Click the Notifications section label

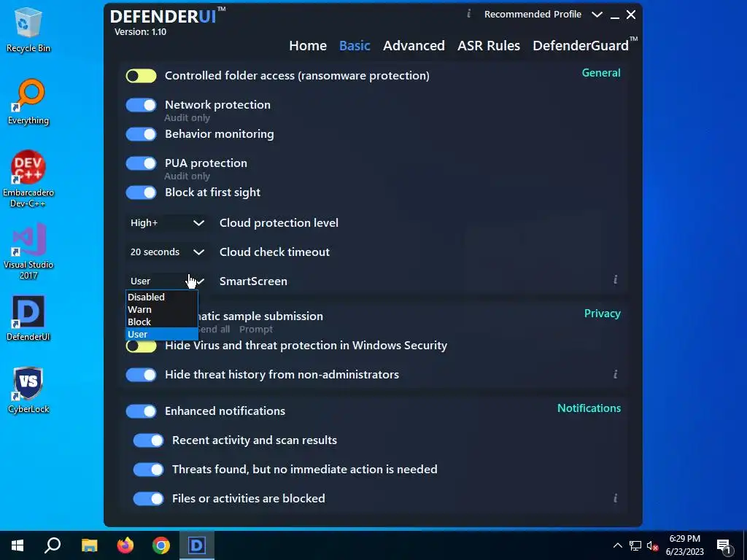(x=589, y=408)
